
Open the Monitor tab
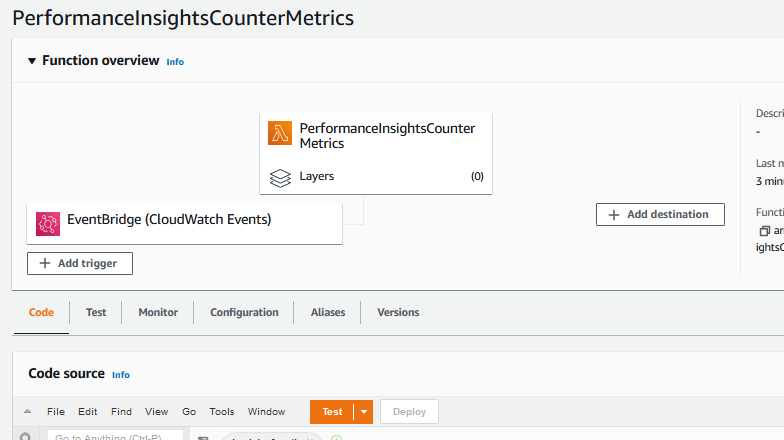click(158, 312)
